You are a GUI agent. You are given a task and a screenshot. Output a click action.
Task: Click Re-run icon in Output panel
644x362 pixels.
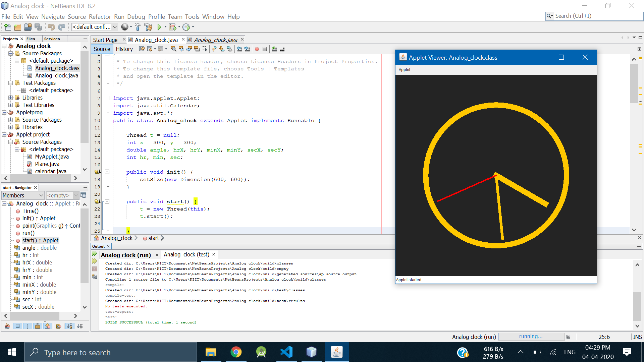click(94, 254)
